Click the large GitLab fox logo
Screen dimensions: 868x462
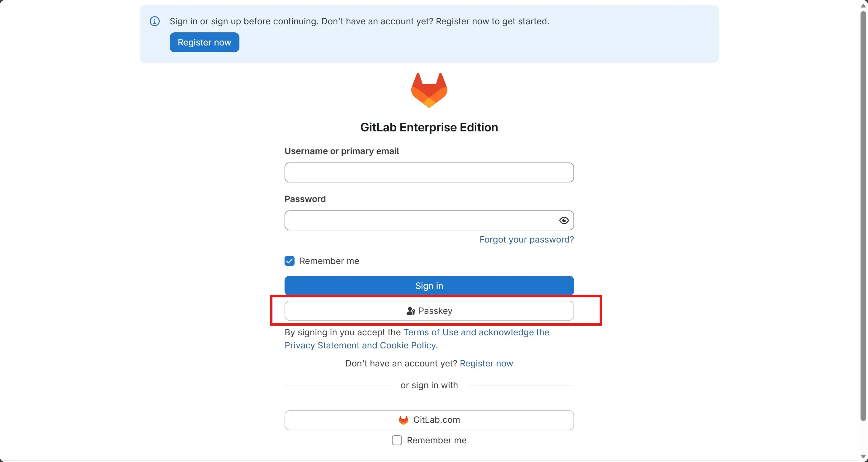[x=429, y=90]
